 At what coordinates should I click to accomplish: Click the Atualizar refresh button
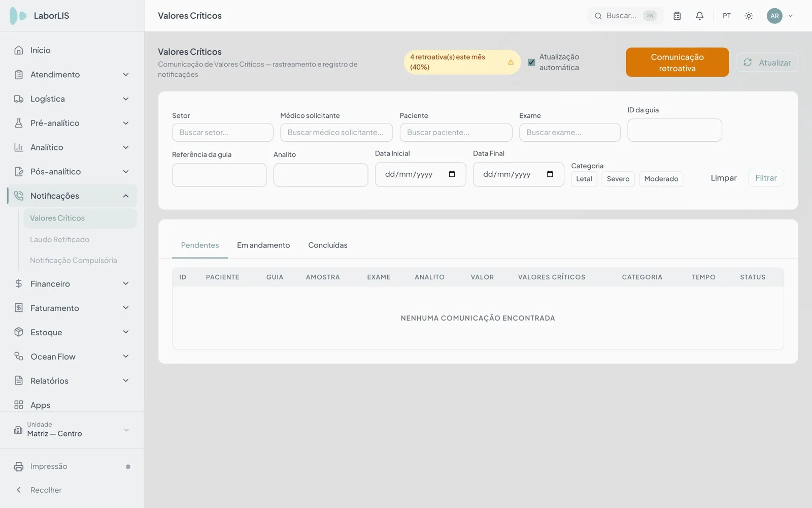click(767, 62)
